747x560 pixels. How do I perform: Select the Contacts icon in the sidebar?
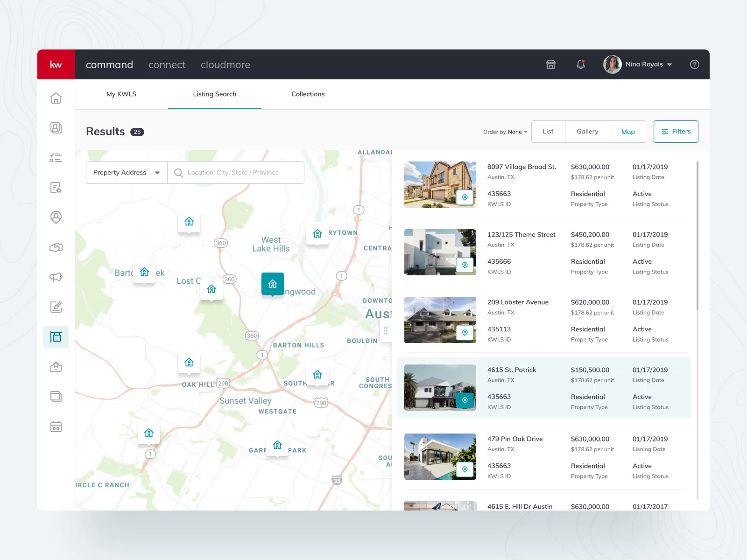tap(56, 128)
